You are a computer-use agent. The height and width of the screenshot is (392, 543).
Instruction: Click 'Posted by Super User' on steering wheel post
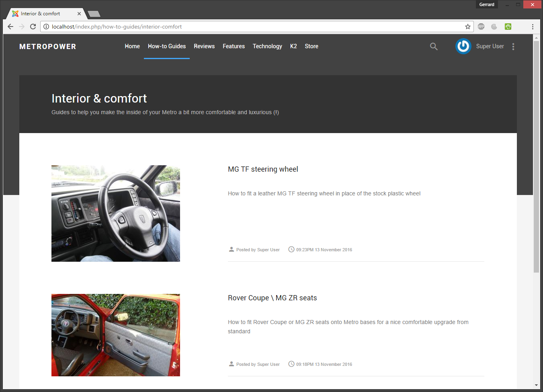click(x=258, y=250)
